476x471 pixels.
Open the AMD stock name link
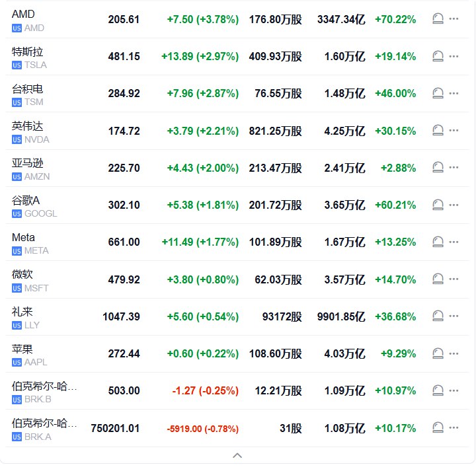click(23, 14)
